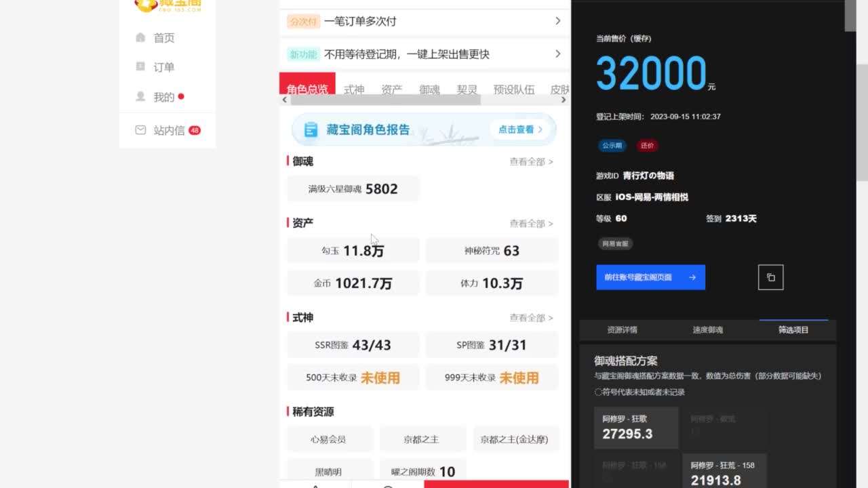Click the tab strip right scroll arrow
868x488 pixels.
[564, 100]
